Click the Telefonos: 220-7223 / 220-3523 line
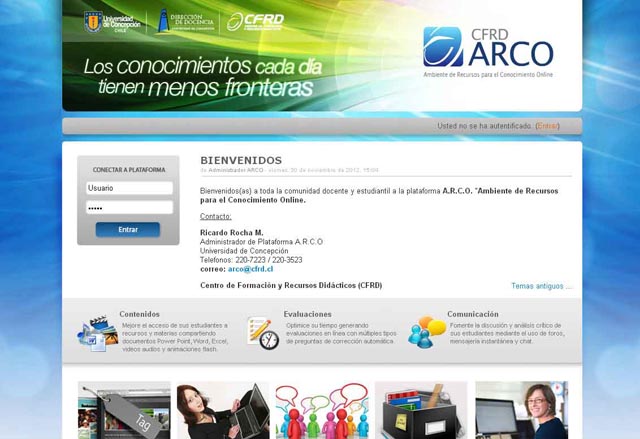Image resolution: width=640 pixels, height=439 pixels. (251, 260)
